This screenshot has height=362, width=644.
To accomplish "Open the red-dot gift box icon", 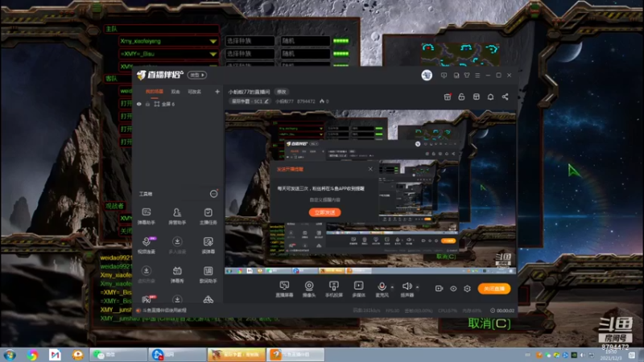I will [x=448, y=97].
